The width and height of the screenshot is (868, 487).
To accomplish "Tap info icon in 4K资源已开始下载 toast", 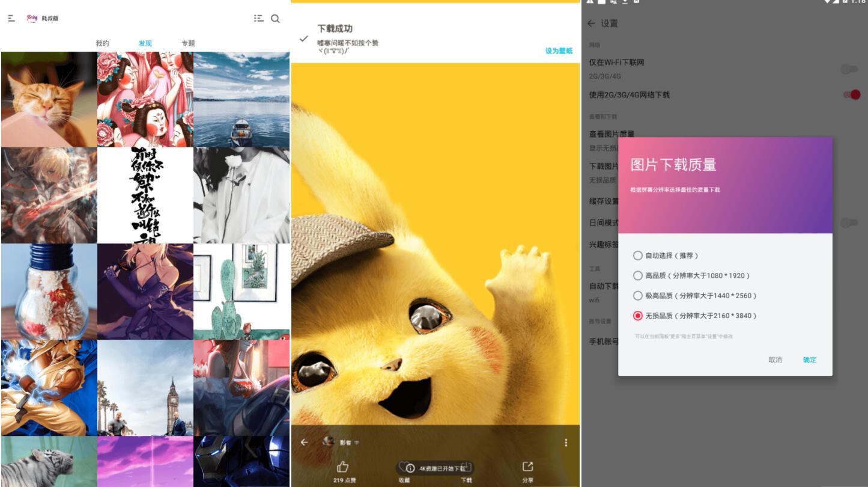I will 410,468.
